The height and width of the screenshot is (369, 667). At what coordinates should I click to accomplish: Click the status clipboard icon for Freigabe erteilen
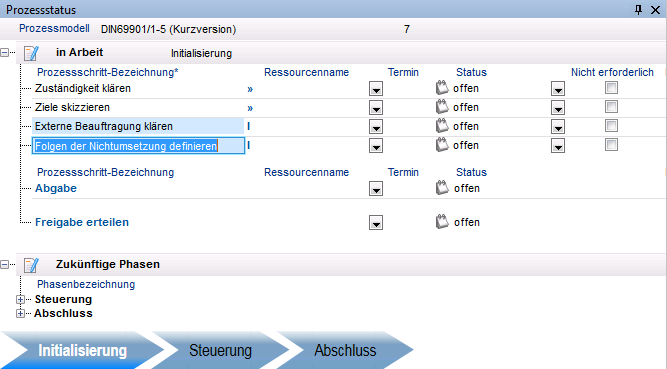point(442,222)
